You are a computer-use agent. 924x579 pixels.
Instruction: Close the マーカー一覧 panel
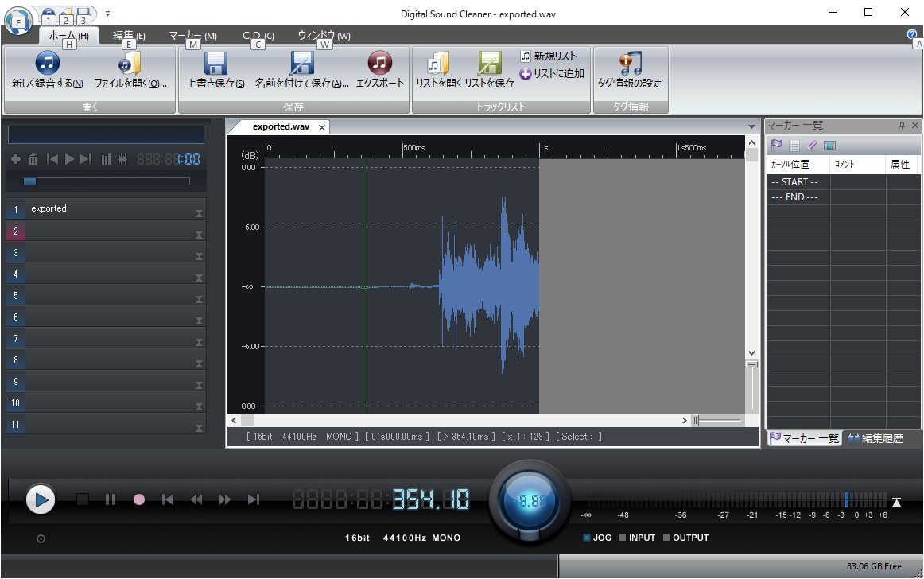click(x=915, y=126)
